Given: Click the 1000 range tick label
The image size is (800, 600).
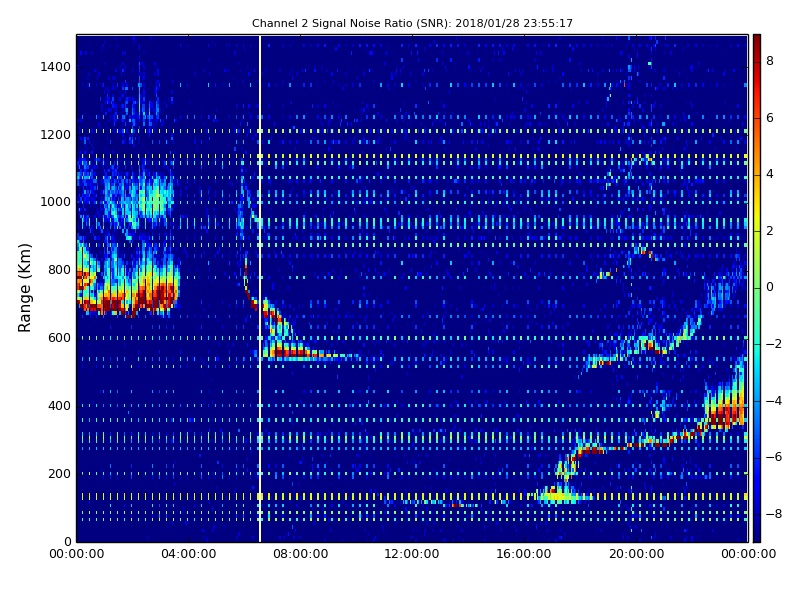Looking at the screenshot, I should click(56, 202).
